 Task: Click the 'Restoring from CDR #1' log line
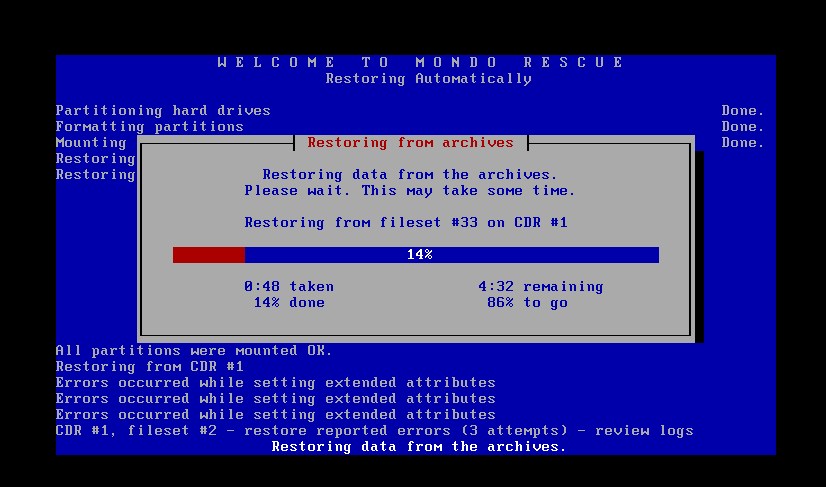tap(150, 366)
